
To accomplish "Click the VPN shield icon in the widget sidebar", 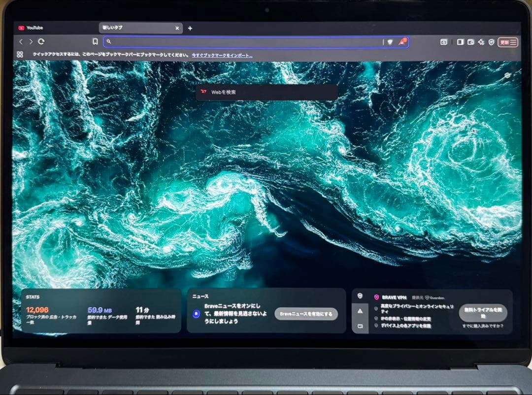I will pyautogui.click(x=360, y=296).
